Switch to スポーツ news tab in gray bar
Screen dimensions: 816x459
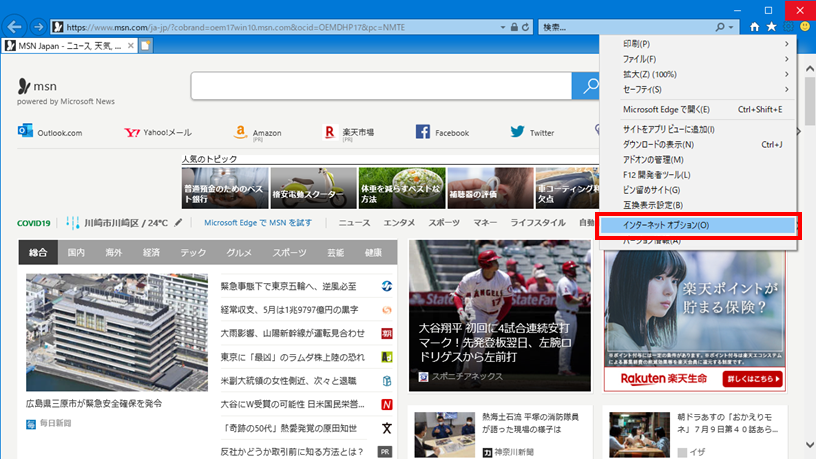pos(289,252)
